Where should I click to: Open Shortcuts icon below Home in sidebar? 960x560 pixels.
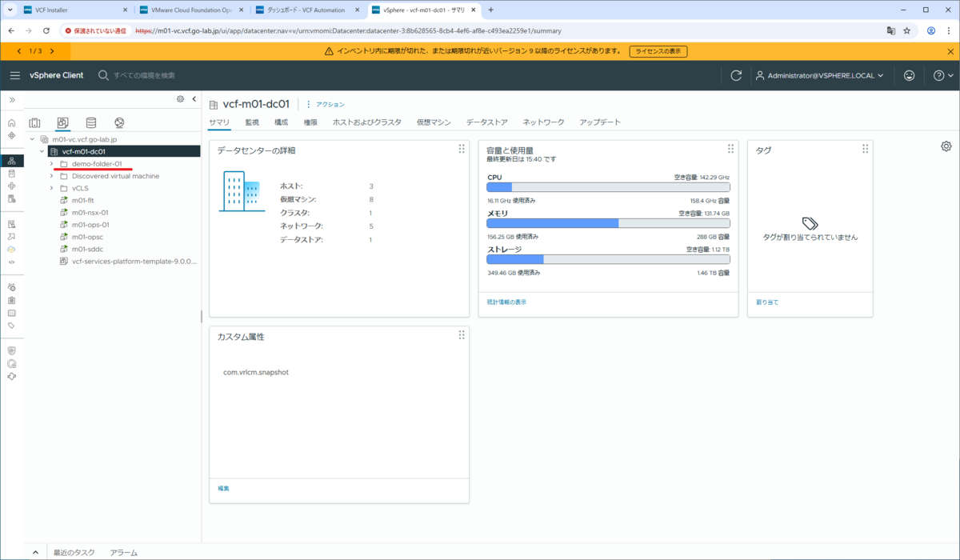[12, 136]
